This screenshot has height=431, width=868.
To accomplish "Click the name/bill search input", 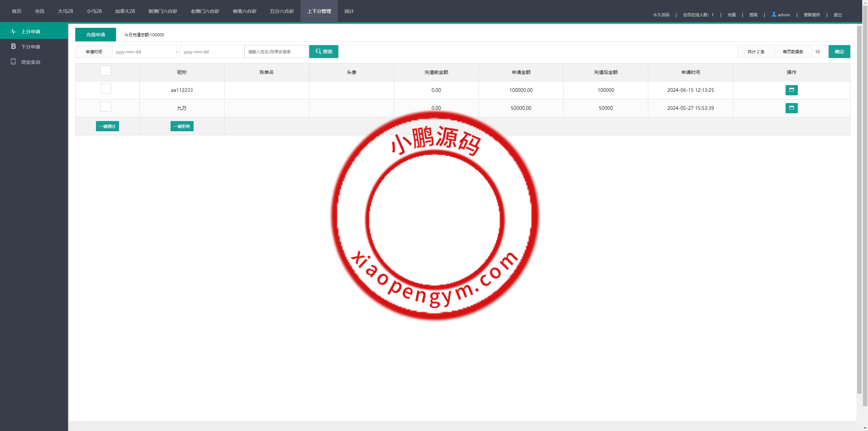I will click(276, 52).
